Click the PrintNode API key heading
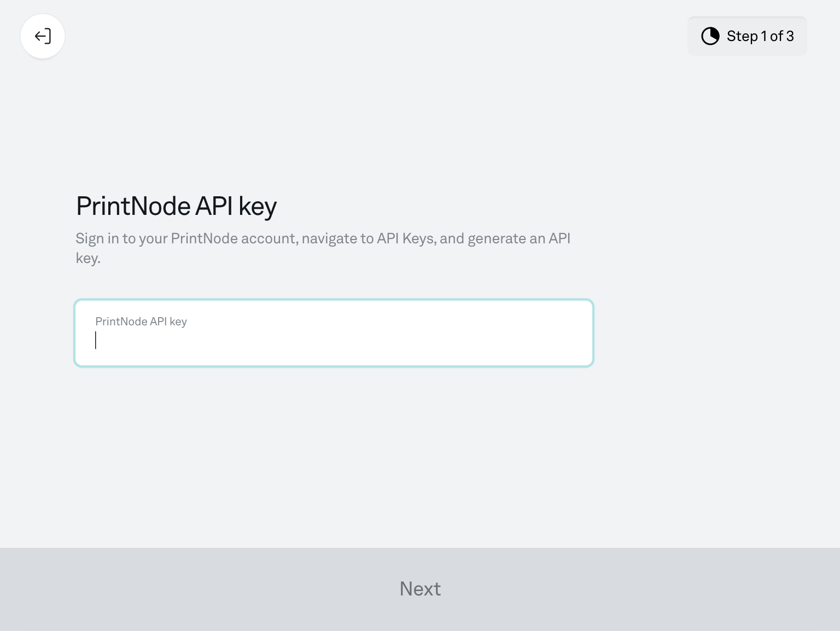 tap(176, 207)
